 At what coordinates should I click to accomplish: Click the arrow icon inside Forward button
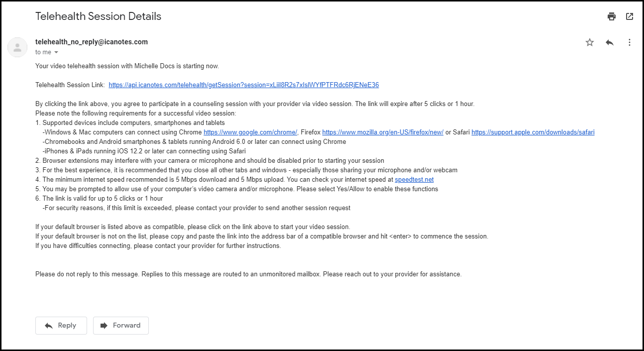tap(104, 326)
